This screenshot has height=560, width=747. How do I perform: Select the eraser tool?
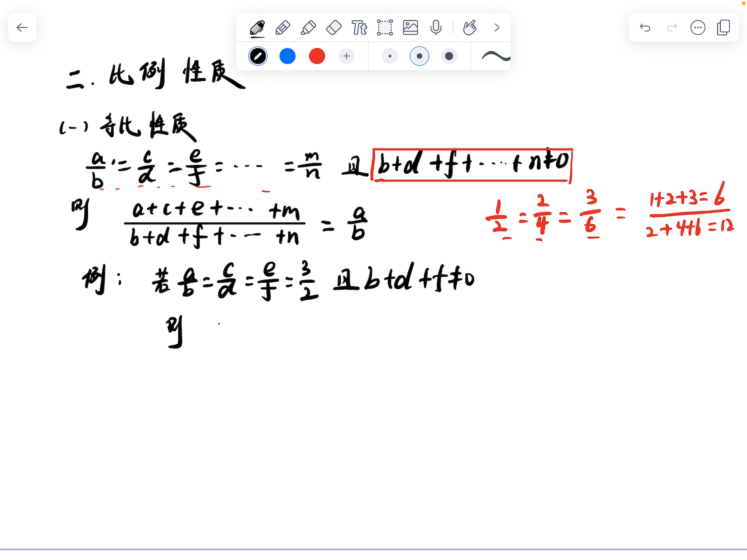334,28
